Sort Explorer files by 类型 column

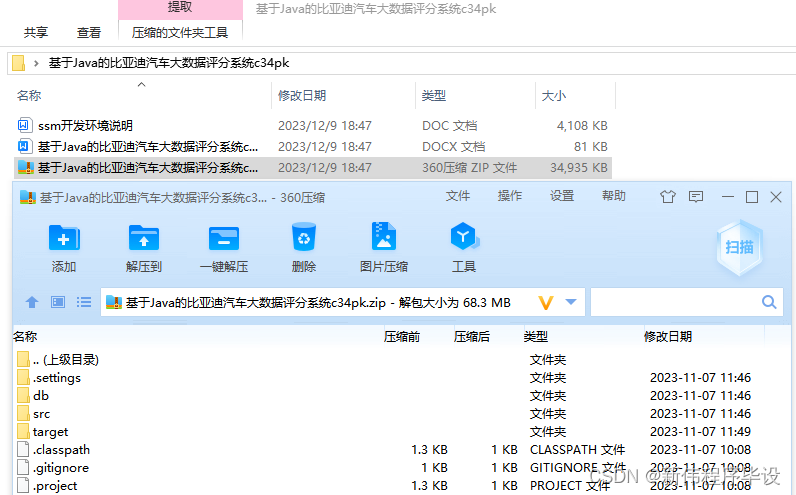tap(434, 95)
